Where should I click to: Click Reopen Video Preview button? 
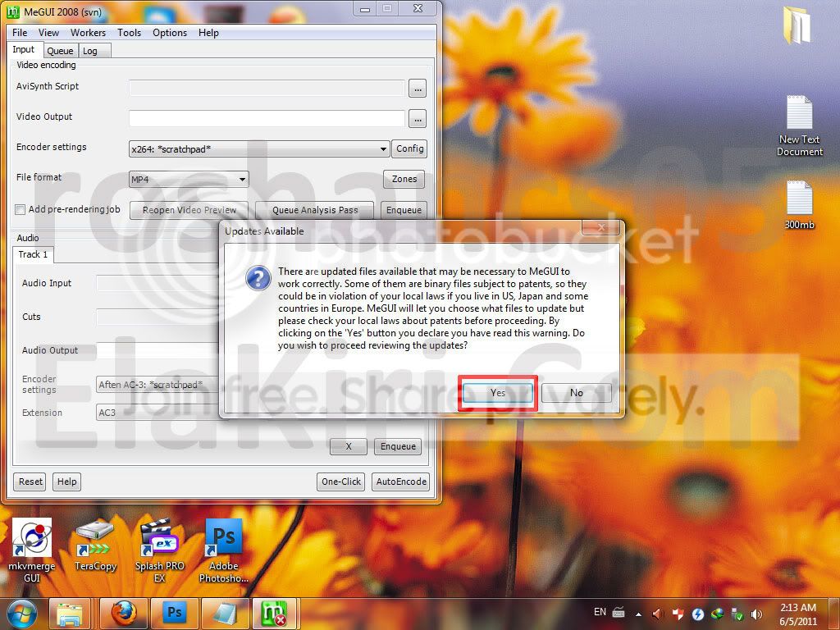pos(189,210)
